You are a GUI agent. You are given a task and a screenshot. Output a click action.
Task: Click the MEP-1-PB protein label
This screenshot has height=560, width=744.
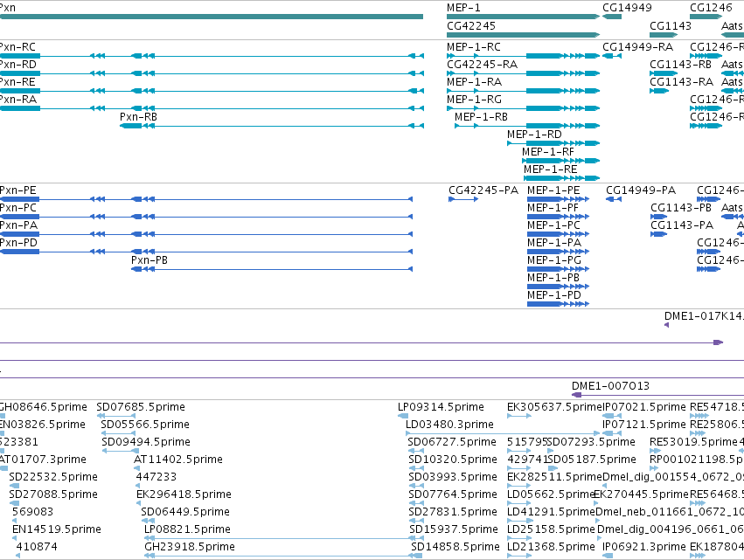553,278
